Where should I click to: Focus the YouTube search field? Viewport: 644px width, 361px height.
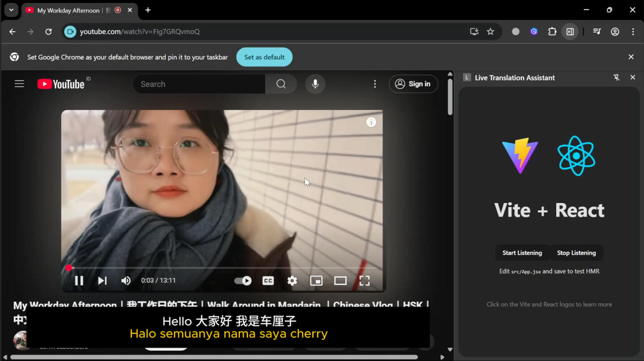tap(199, 84)
